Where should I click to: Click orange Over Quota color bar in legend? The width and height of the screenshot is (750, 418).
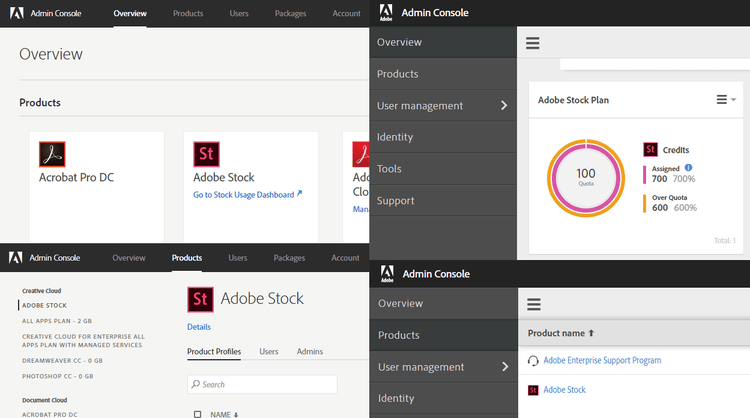click(x=644, y=203)
